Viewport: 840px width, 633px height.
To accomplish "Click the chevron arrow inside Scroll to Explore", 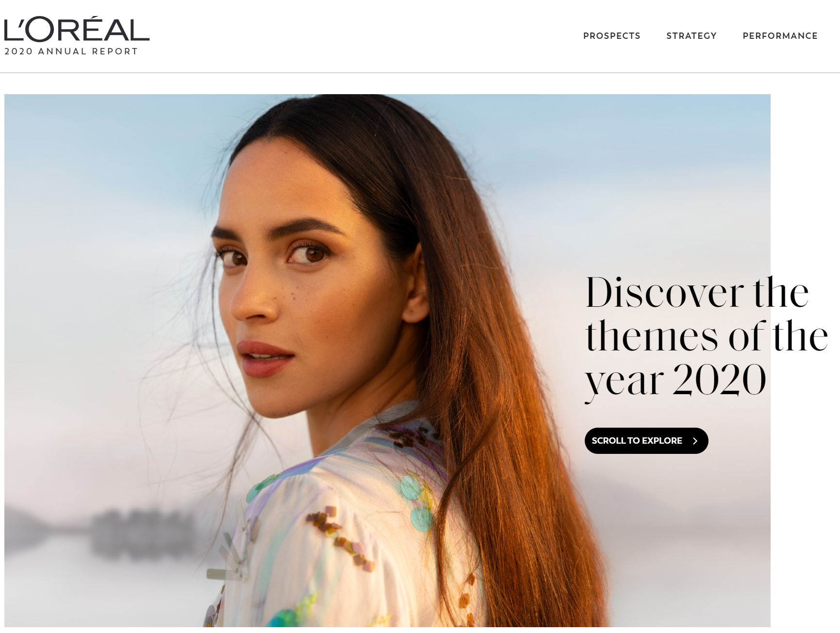I will click(x=695, y=441).
